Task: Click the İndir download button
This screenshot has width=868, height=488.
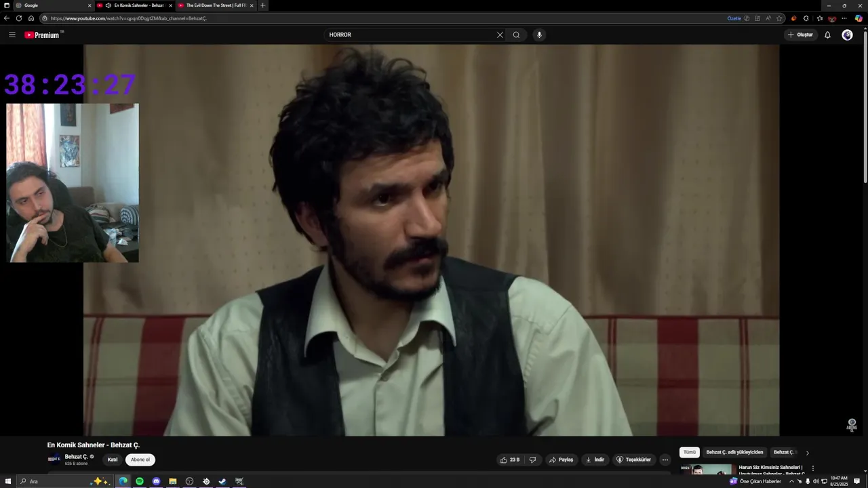Action: (595, 460)
